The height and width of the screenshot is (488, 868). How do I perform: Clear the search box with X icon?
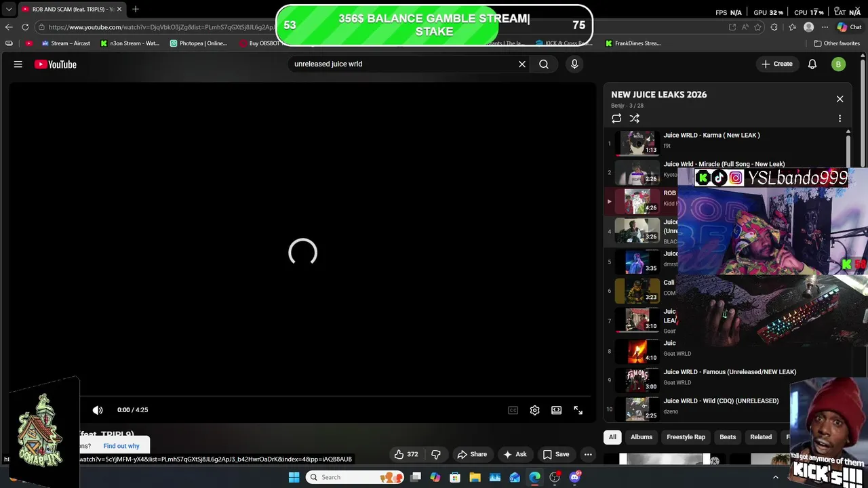point(522,64)
